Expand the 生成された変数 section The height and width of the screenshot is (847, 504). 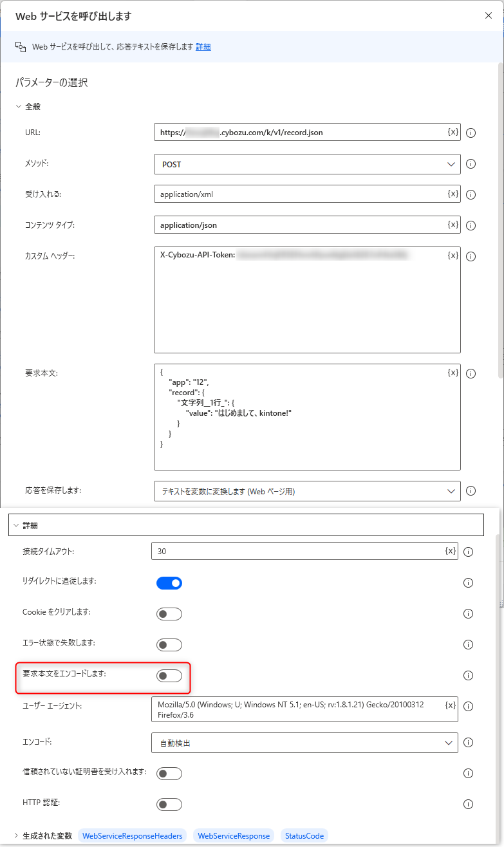pyautogui.click(x=16, y=835)
